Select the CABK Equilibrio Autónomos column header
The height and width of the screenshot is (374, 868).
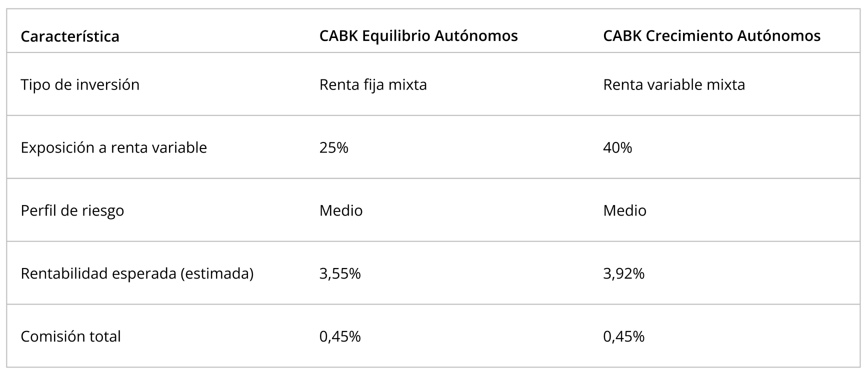click(418, 36)
